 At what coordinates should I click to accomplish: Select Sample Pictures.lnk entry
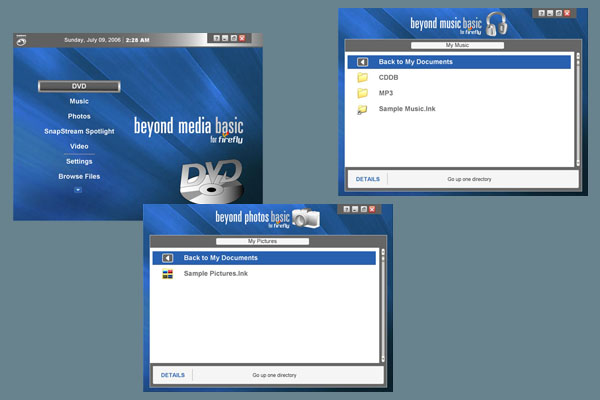(216, 274)
